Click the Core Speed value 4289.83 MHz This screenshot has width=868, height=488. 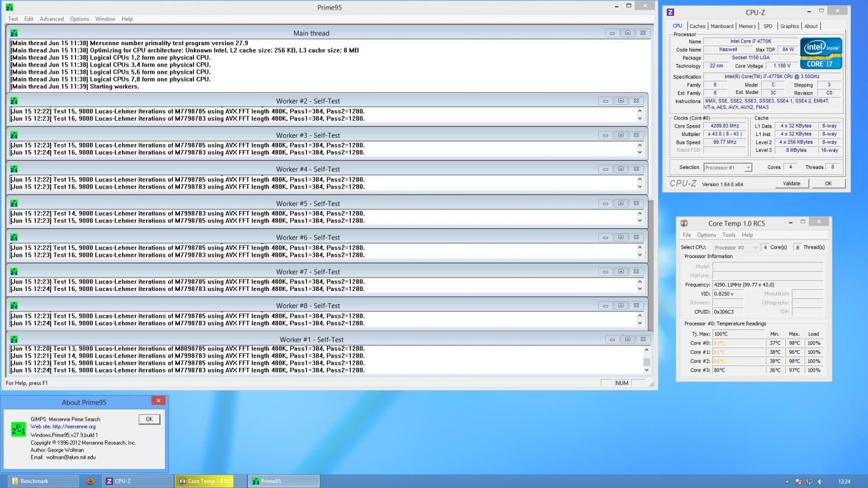[x=724, y=126]
